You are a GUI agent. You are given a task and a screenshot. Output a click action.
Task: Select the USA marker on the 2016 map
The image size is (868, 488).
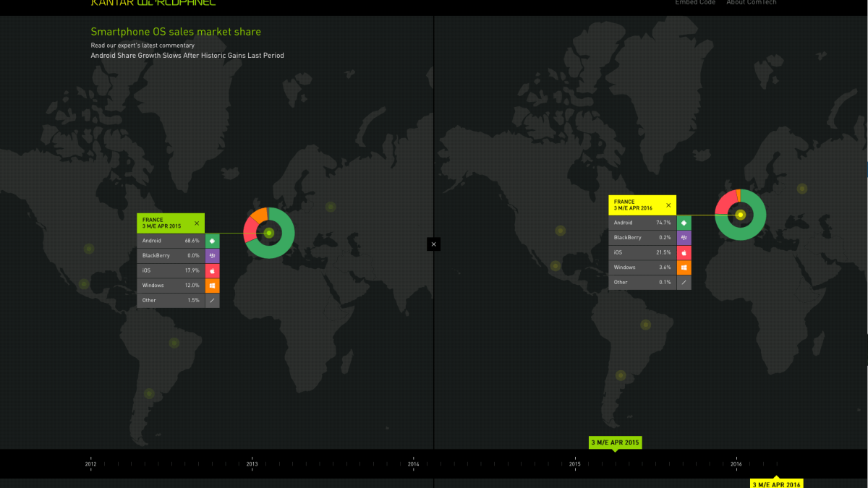pos(560,231)
